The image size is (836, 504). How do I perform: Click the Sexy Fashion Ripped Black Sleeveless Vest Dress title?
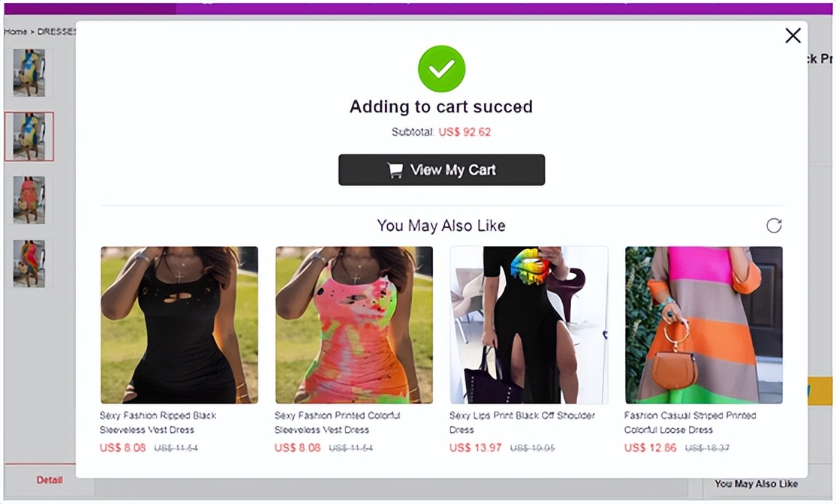pos(158,422)
